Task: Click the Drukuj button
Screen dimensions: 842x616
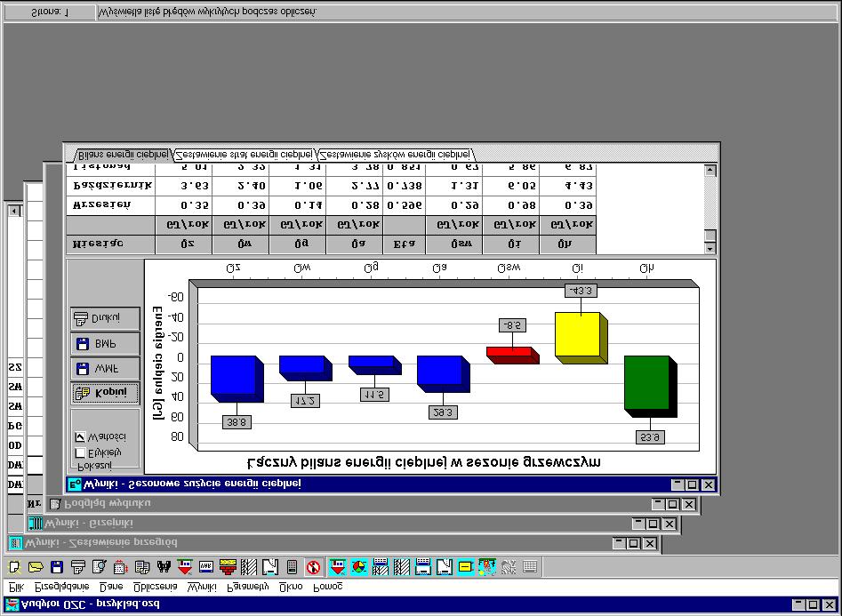Action: [x=105, y=318]
